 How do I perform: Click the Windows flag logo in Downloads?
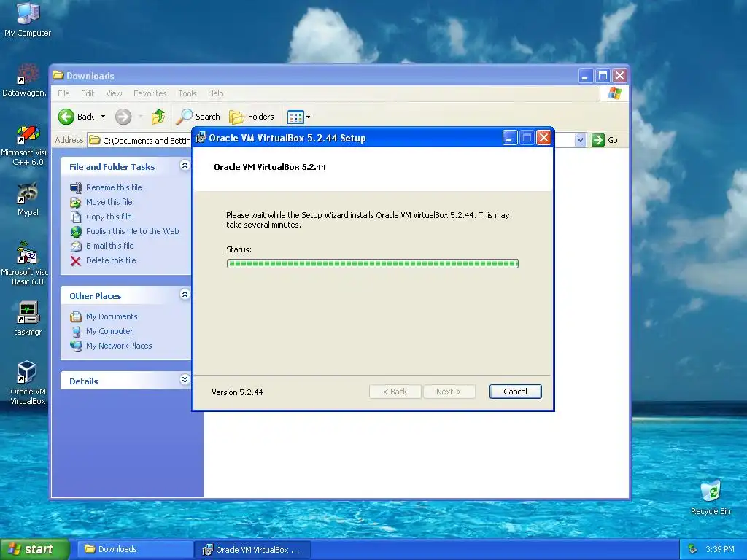[614, 93]
